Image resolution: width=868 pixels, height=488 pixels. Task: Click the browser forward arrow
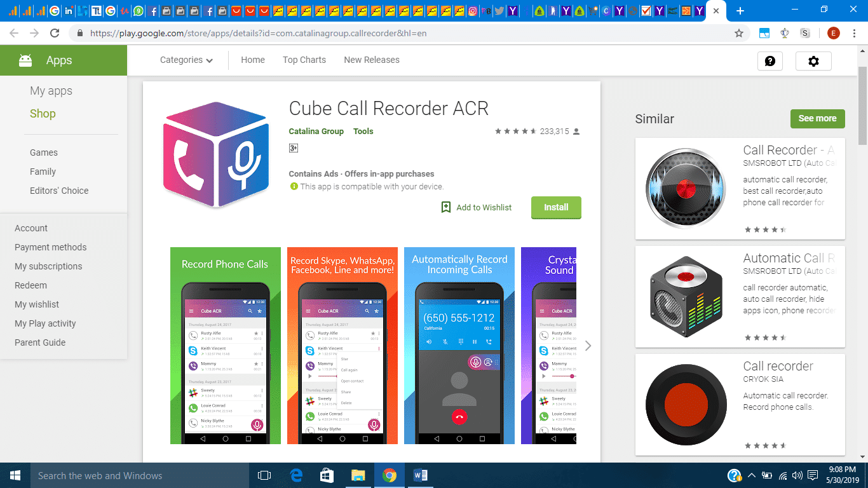34,33
